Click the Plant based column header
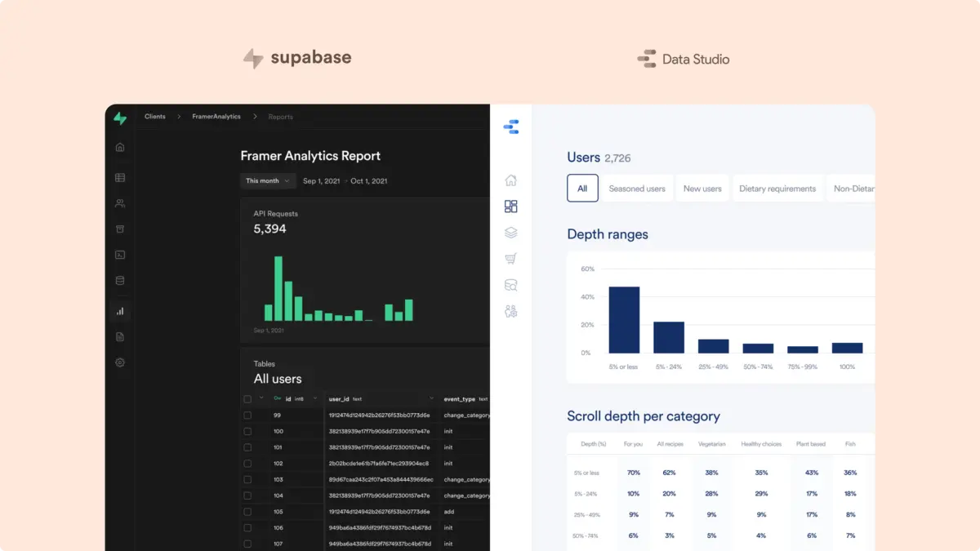The height and width of the screenshot is (551, 980). point(812,444)
